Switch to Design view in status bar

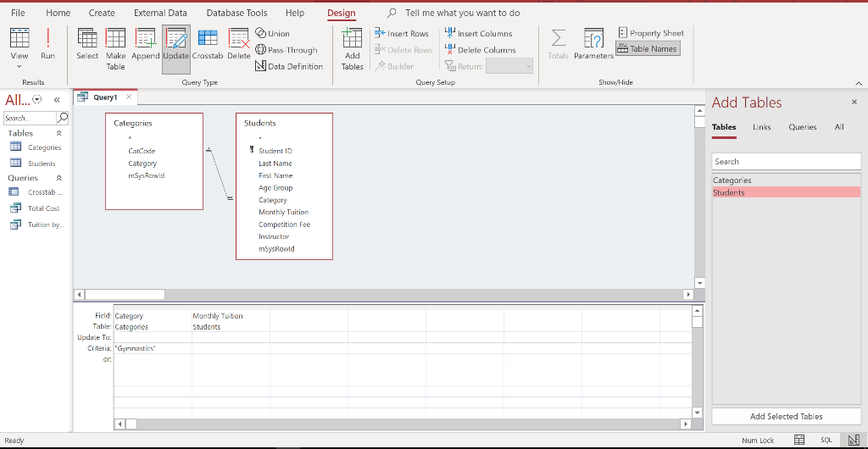(854, 441)
